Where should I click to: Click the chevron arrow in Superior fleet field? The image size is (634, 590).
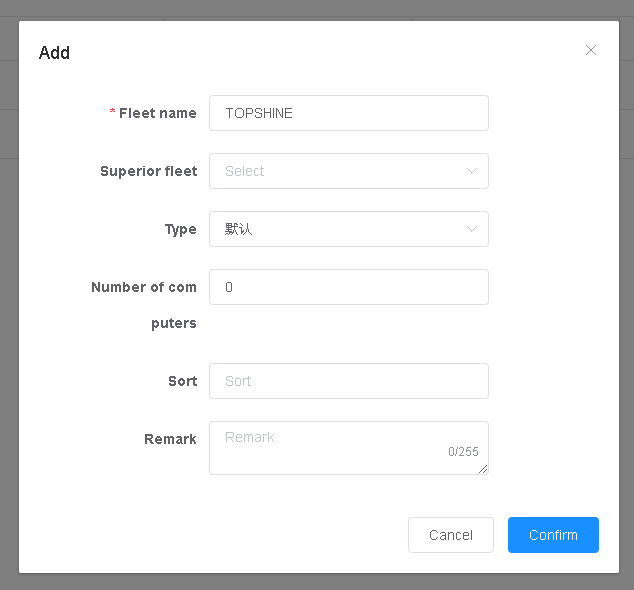[x=472, y=171]
